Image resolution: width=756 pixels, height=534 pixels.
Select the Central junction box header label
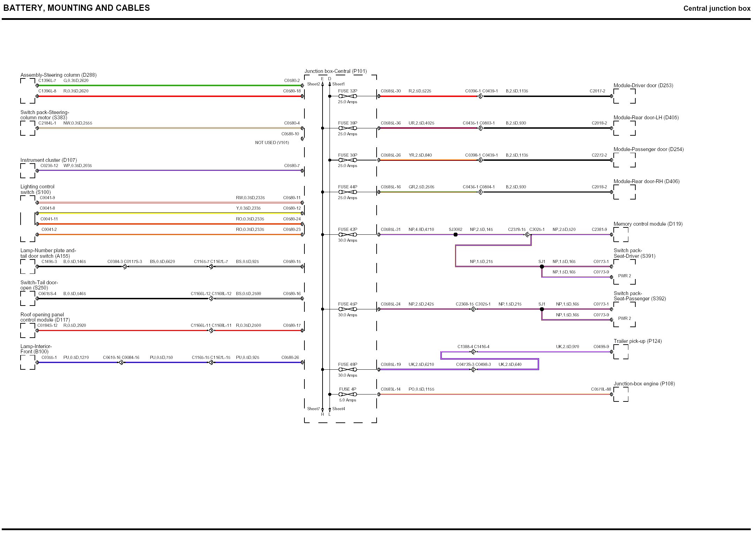[719, 8]
